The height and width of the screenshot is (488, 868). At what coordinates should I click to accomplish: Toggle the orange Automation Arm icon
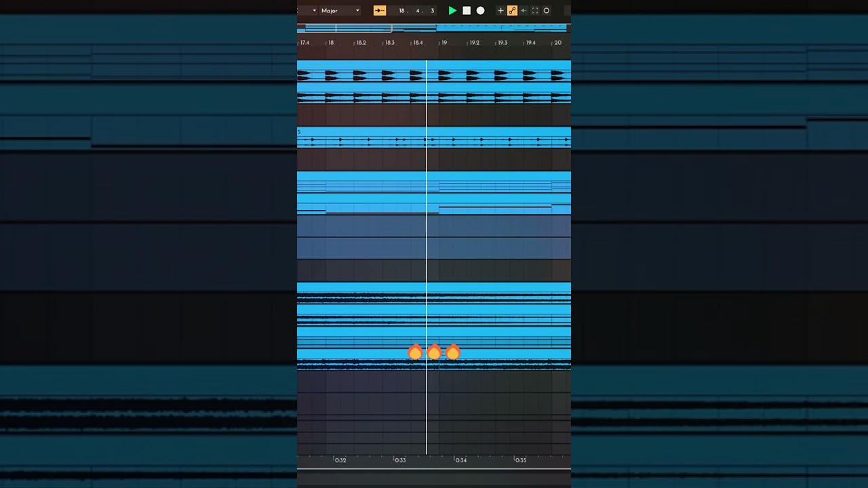click(512, 11)
